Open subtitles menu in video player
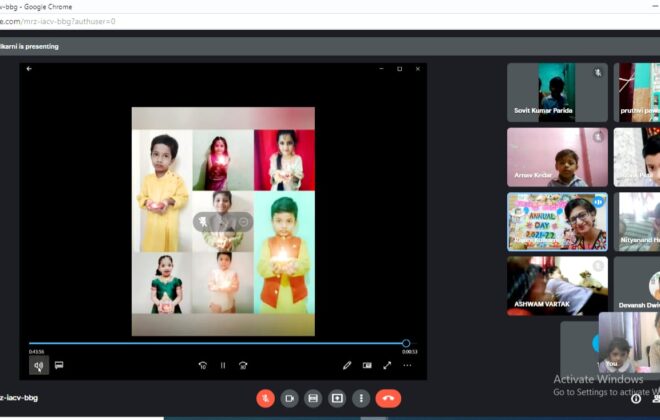 [59, 365]
